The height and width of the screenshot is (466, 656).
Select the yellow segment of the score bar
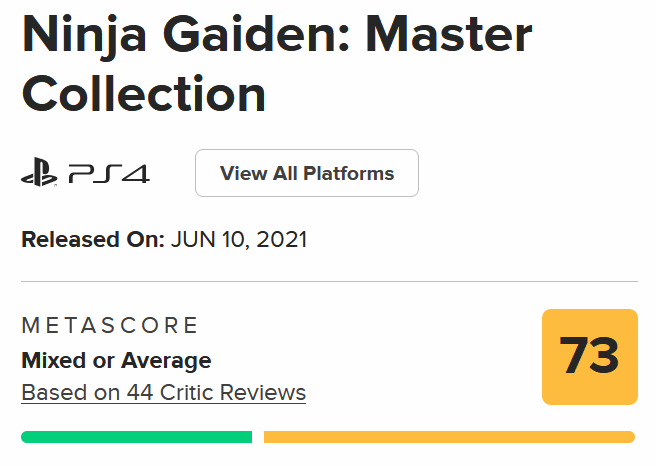tap(449, 437)
